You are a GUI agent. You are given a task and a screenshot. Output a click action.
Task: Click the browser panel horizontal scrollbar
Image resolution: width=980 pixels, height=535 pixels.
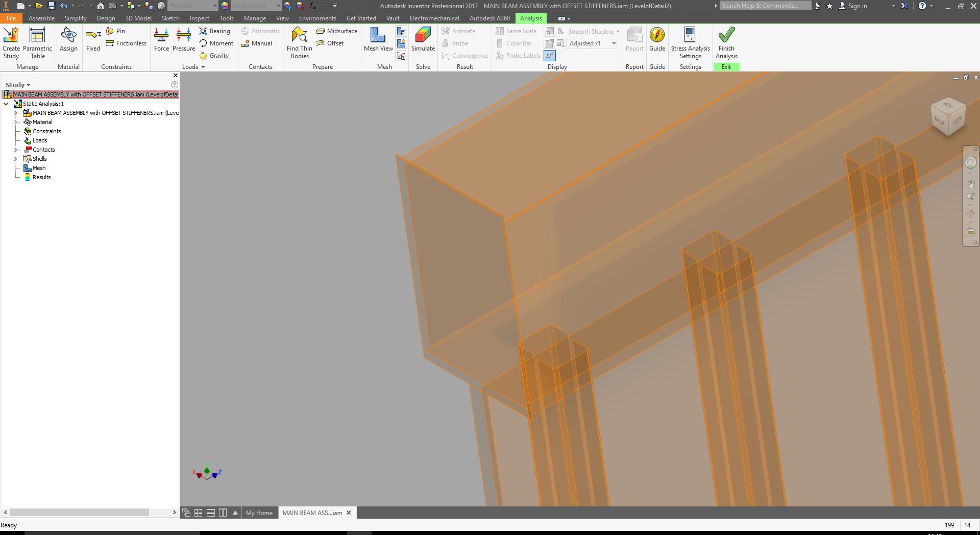coord(79,512)
